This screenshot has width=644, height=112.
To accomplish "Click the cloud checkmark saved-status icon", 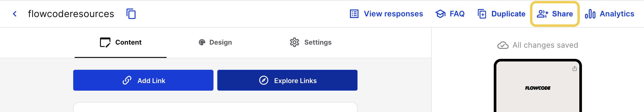I will (x=503, y=45).
